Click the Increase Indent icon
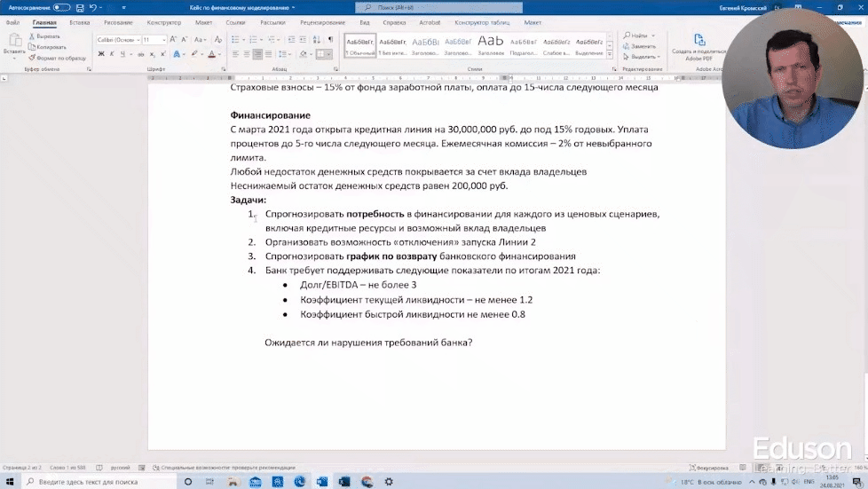The image size is (868, 489). pyautogui.click(x=303, y=40)
